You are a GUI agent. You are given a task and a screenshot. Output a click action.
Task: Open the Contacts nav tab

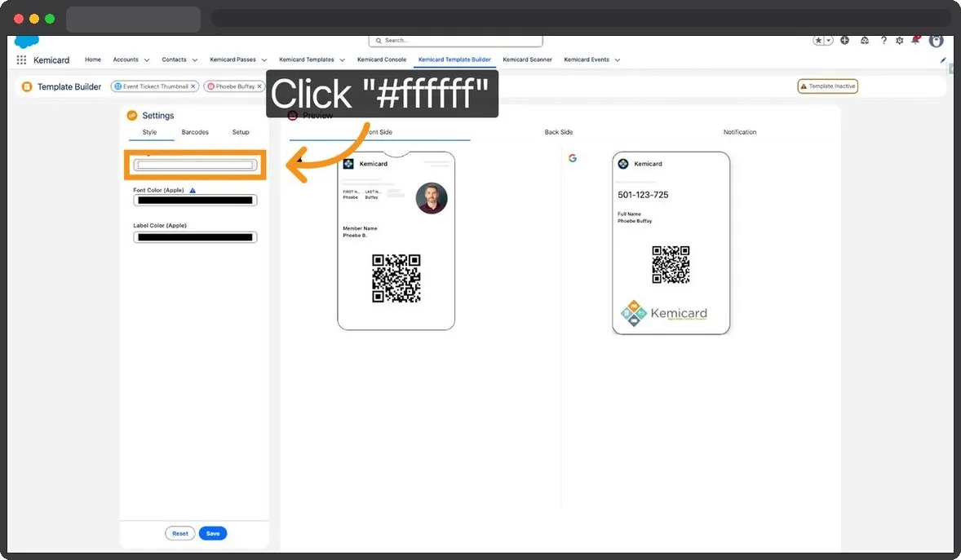click(174, 60)
